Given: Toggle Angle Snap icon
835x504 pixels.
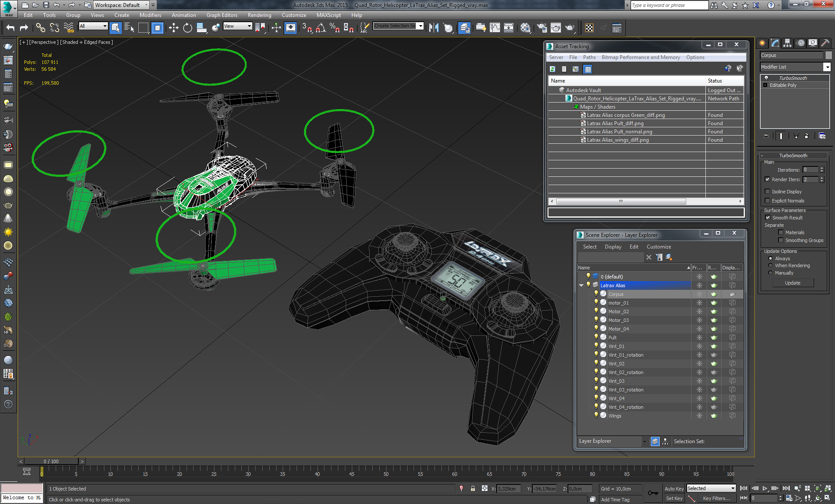Looking at the screenshot, I should point(321,28).
